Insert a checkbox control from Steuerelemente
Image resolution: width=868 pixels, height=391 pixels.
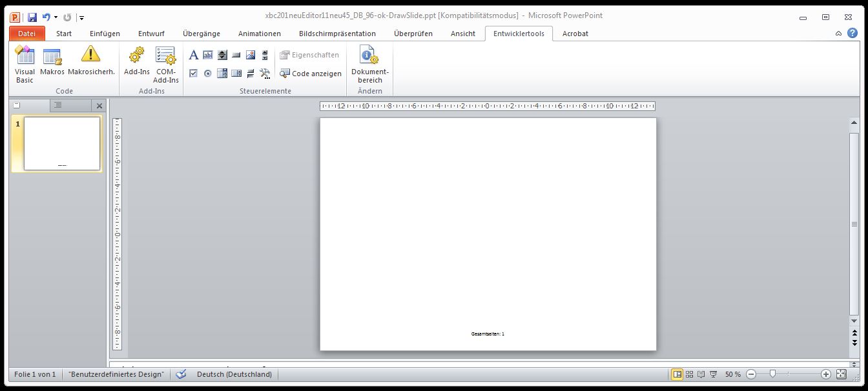[193, 74]
